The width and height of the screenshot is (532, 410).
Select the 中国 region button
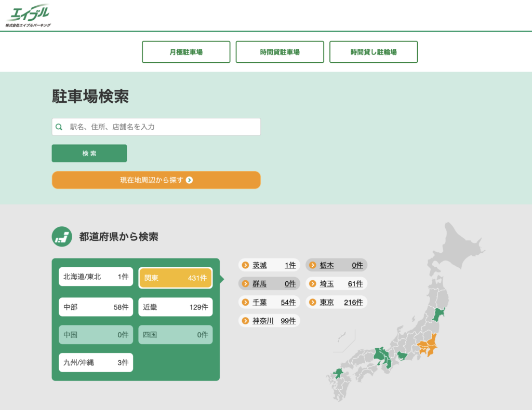(96, 335)
